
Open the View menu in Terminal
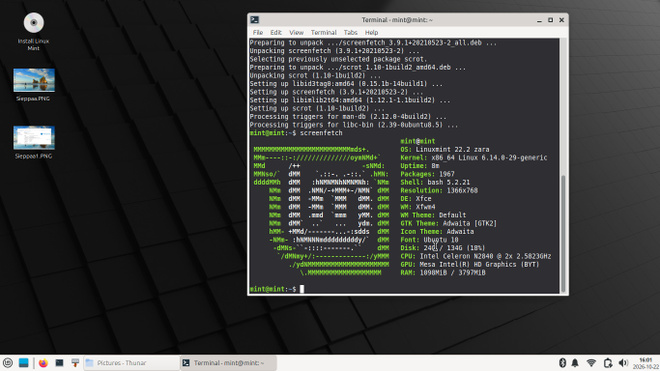click(296, 32)
